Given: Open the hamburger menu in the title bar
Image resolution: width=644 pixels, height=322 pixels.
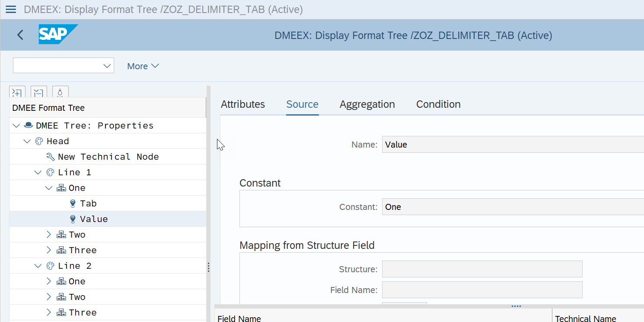Looking at the screenshot, I should (x=10, y=10).
